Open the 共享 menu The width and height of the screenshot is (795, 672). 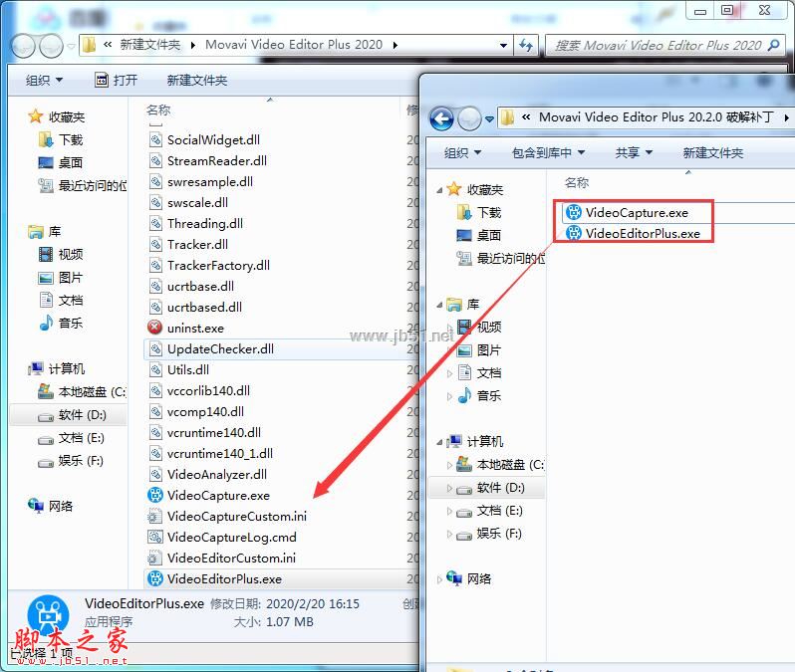634,152
